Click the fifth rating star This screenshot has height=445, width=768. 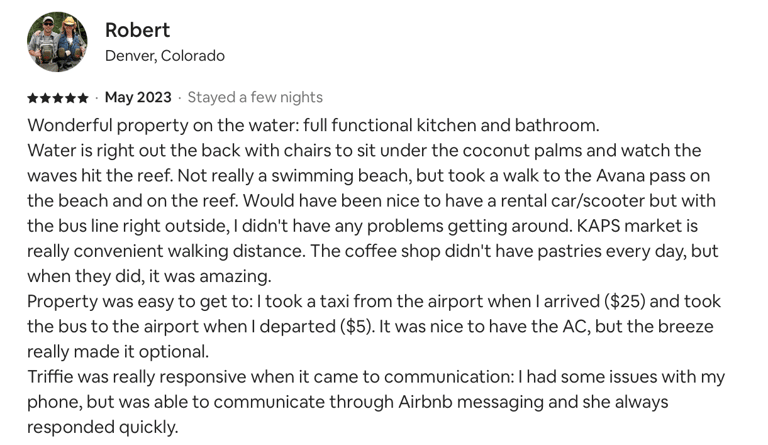coord(83,98)
